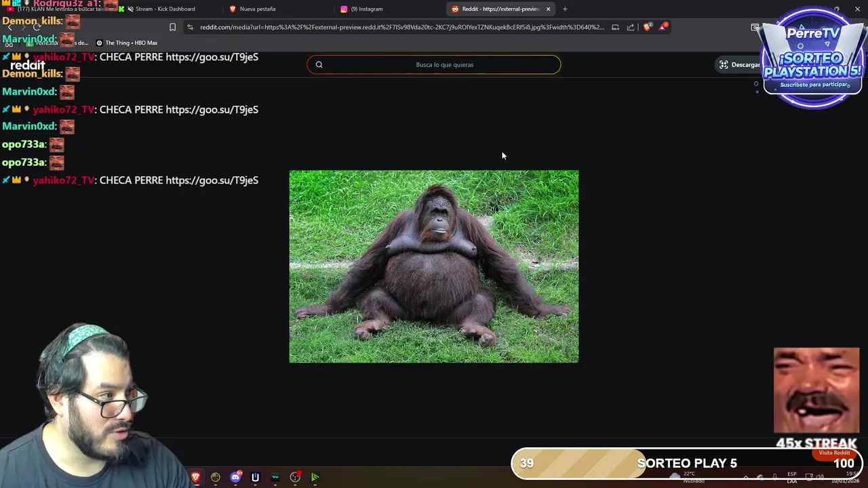Click the orangutan image preview

(x=434, y=266)
